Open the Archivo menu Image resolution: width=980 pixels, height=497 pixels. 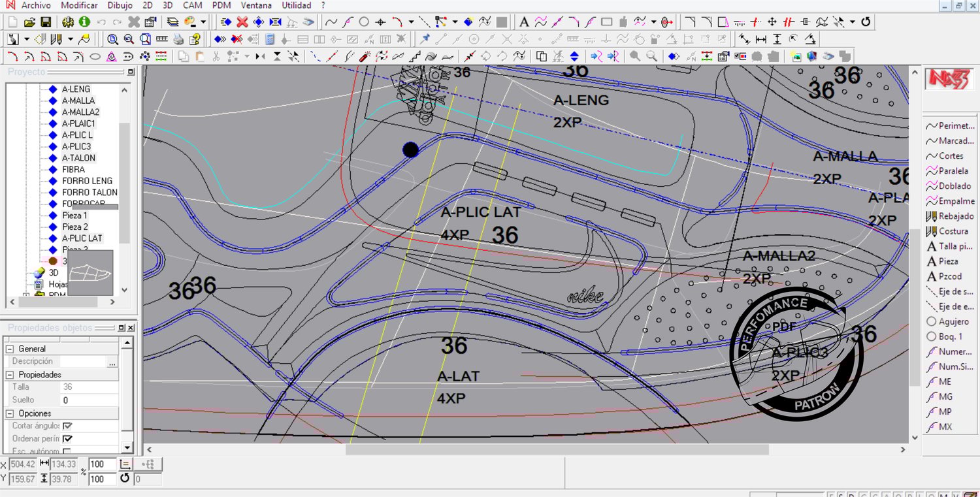coord(36,5)
